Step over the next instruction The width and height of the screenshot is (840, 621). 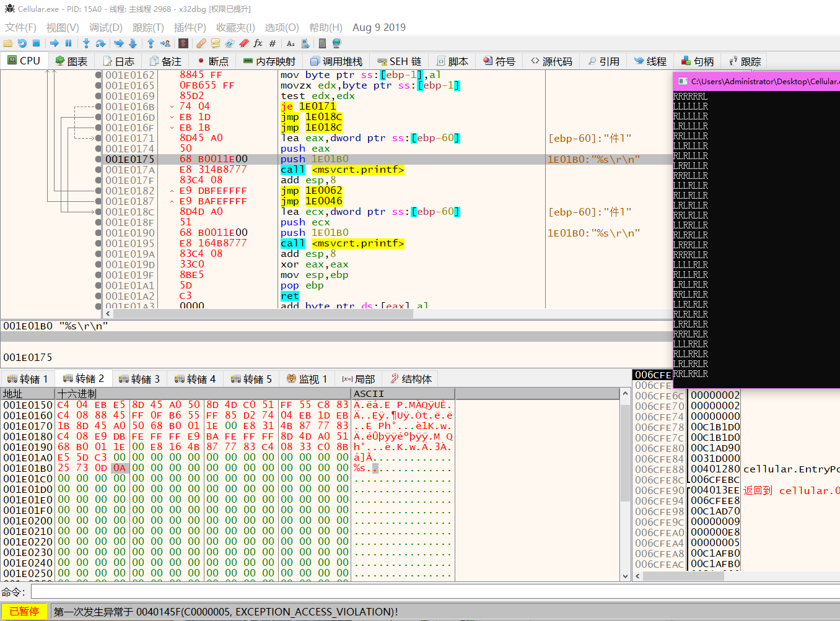click(x=101, y=43)
